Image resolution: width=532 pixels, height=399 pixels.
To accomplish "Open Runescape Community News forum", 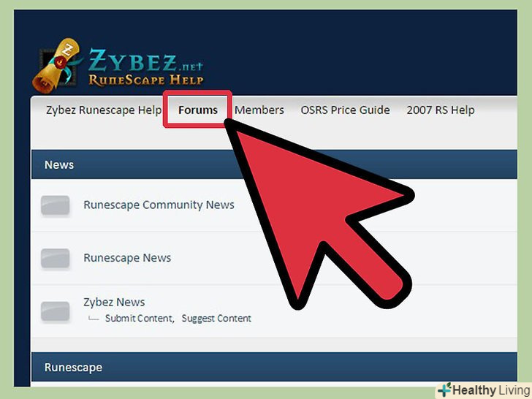I will tap(159, 205).
